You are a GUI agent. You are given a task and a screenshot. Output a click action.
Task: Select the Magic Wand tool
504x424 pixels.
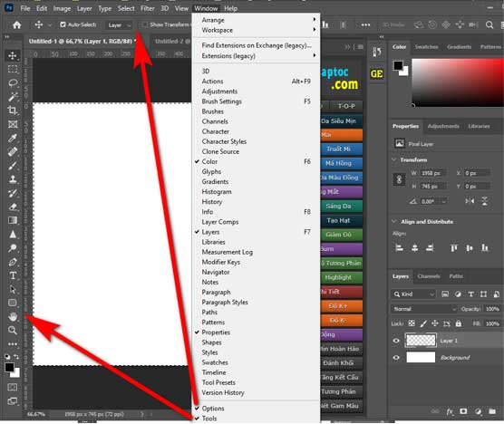coord(13,97)
